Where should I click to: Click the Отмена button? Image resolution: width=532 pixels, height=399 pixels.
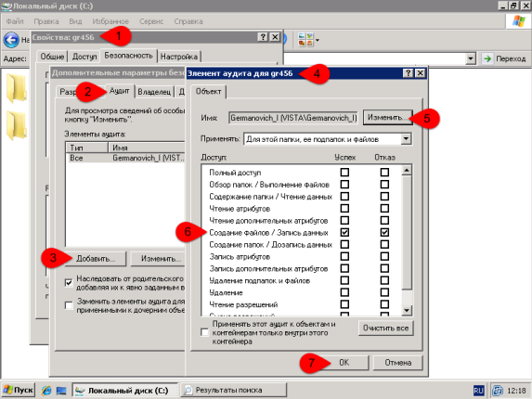[x=398, y=363]
